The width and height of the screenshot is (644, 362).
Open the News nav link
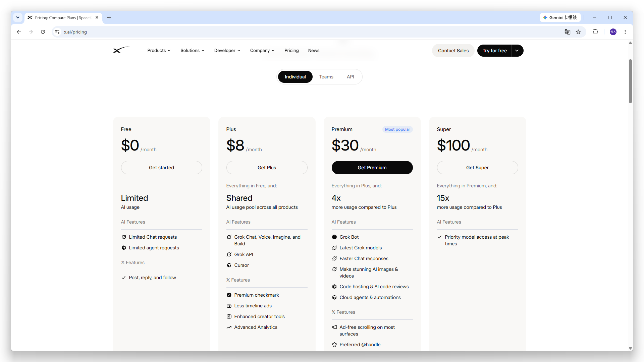(x=314, y=50)
